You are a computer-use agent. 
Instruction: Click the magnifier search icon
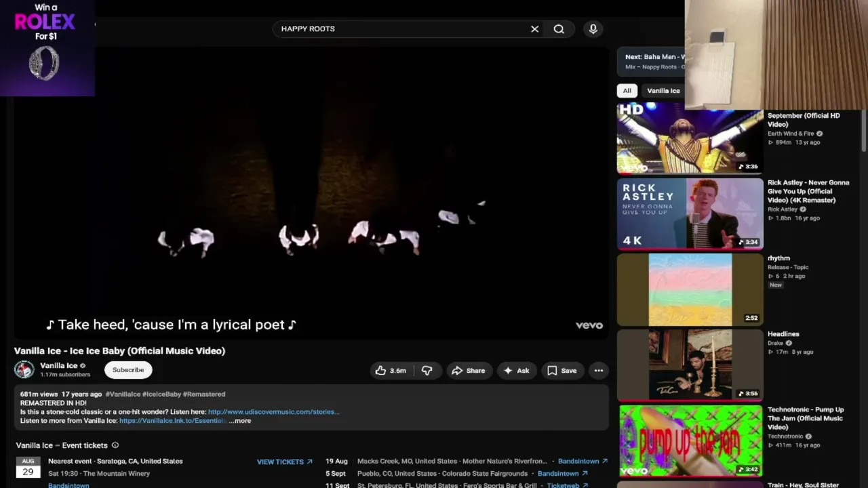559,29
